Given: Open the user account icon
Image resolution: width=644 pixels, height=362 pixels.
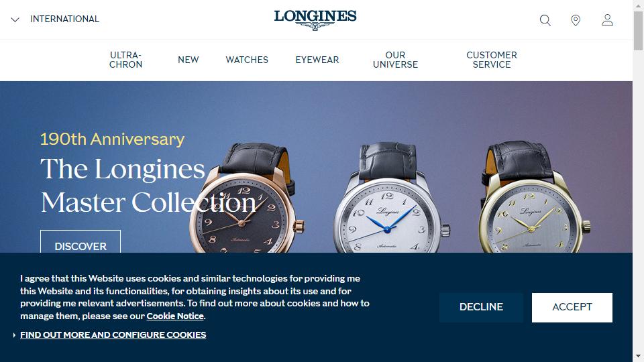Looking at the screenshot, I should pyautogui.click(x=608, y=19).
